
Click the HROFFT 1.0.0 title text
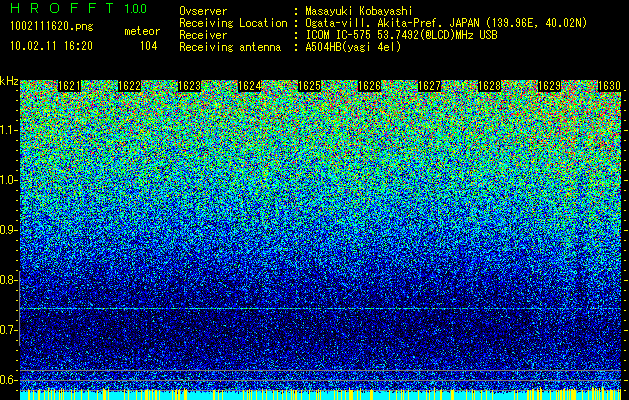[x=79, y=8]
